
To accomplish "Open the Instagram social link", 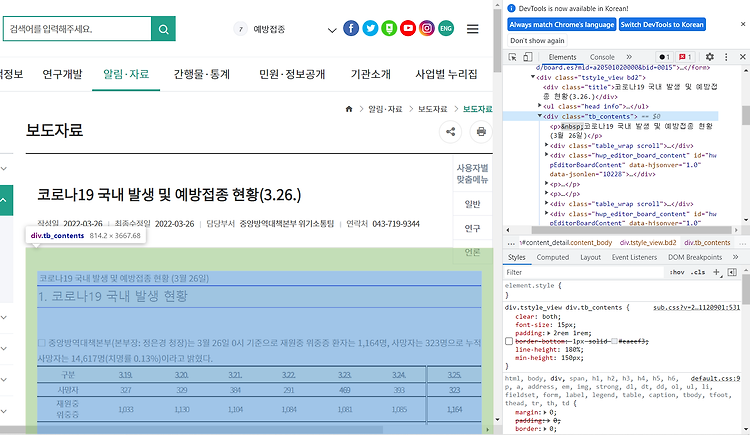I will click(427, 28).
